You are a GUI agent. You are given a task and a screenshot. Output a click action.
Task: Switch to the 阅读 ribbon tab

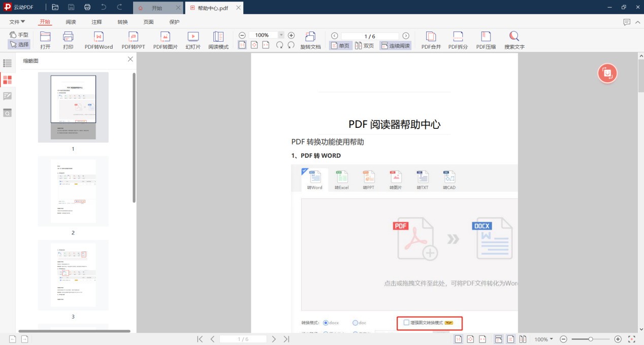point(71,22)
